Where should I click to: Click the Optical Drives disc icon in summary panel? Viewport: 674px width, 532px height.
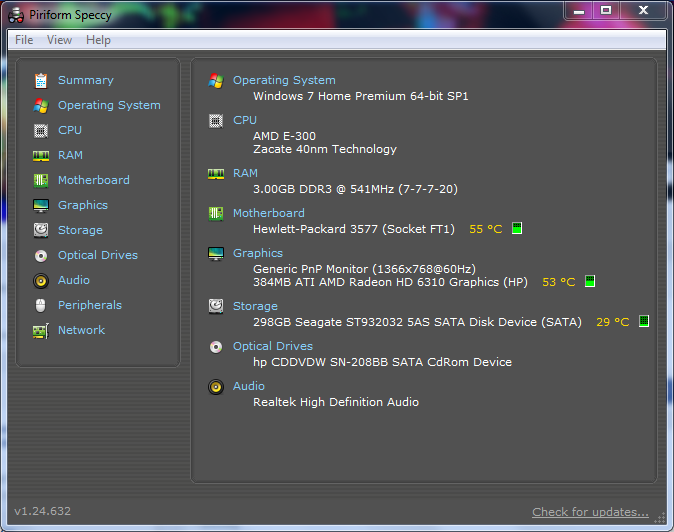pos(216,347)
